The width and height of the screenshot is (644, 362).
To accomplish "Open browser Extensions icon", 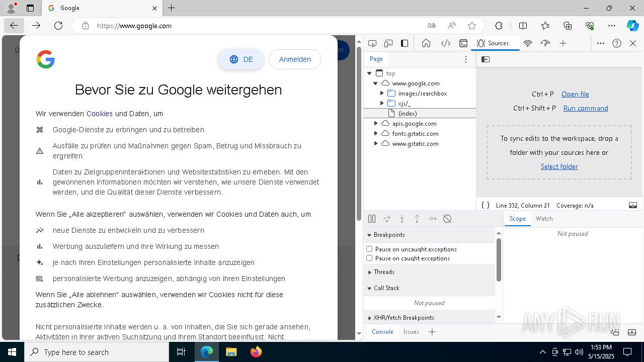I will (499, 26).
